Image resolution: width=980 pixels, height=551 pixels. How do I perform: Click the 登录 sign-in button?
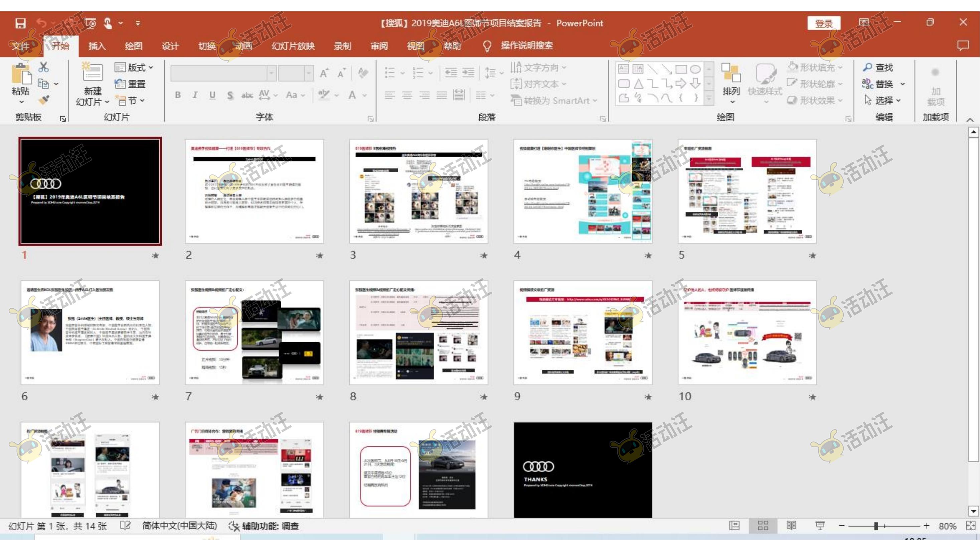pyautogui.click(x=824, y=24)
